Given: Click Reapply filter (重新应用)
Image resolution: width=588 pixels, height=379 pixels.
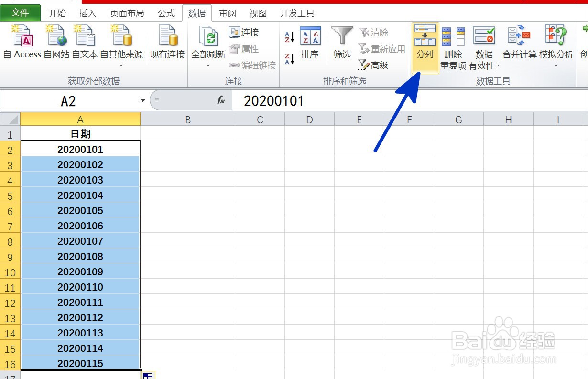Looking at the screenshot, I should coord(381,49).
